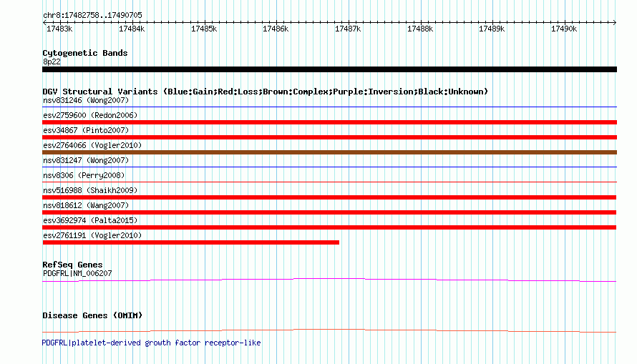This screenshot has height=364, width=637.
Task: Open variant esv2764066 (Vogler2010) label
Action: pyautogui.click(x=92, y=145)
